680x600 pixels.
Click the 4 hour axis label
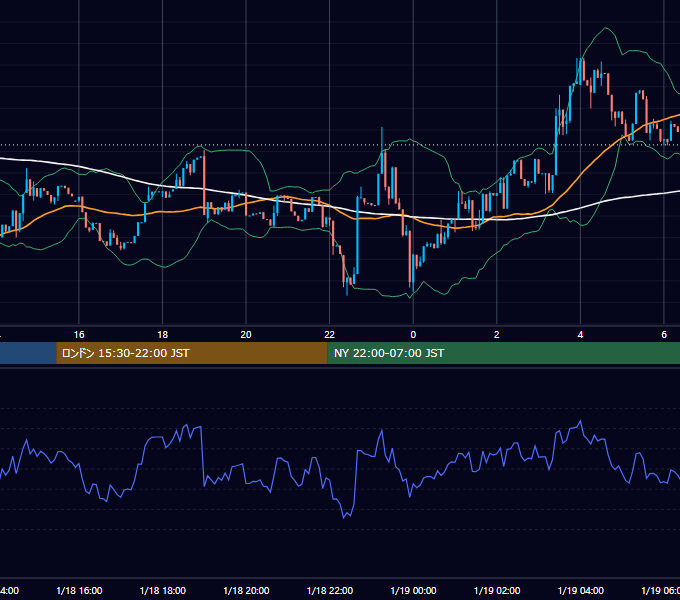(x=580, y=335)
